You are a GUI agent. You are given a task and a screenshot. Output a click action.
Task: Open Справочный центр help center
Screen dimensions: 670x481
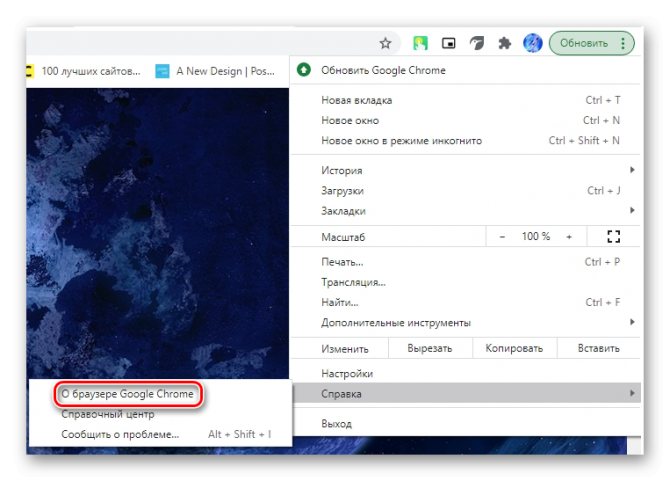click(108, 414)
